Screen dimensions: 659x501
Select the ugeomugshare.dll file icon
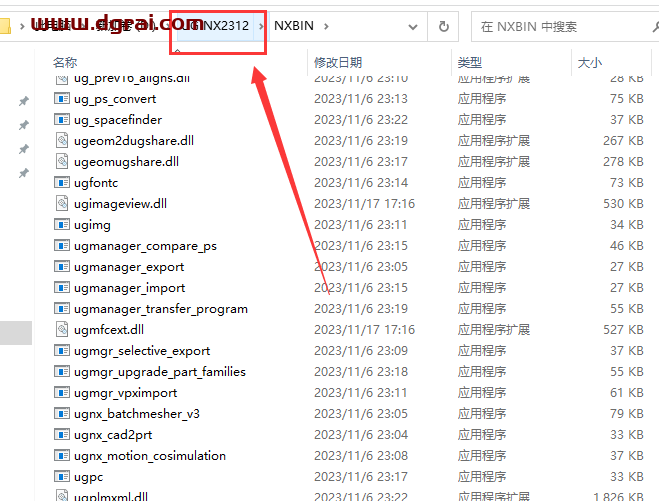(62, 161)
